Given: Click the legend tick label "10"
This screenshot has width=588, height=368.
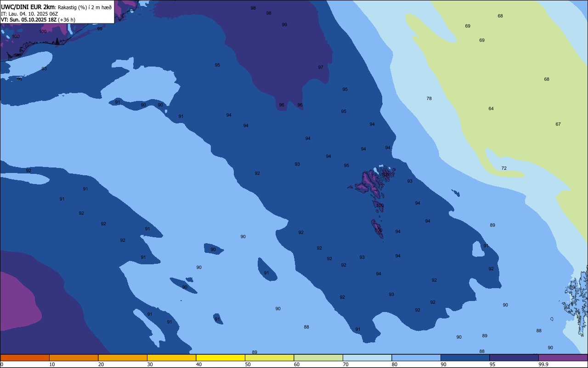Looking at the screenshot, I should pyautogui.click(x=52, y=364).
